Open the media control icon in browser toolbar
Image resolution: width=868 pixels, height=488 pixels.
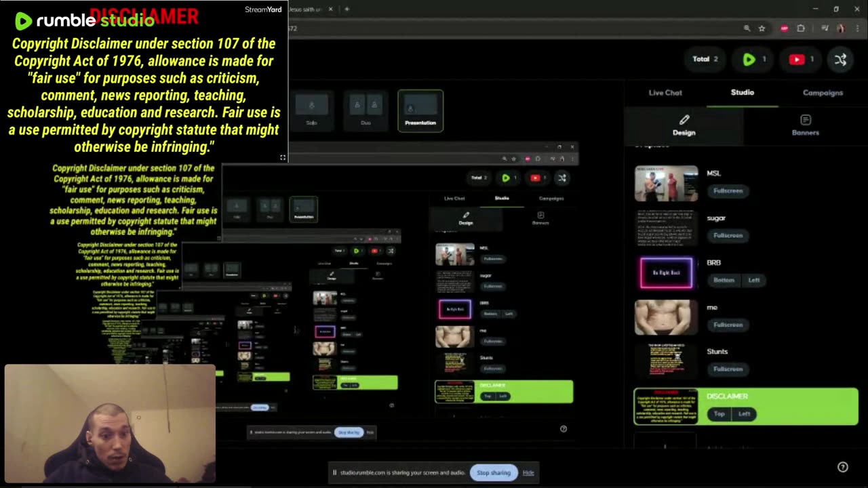point(825,28)
